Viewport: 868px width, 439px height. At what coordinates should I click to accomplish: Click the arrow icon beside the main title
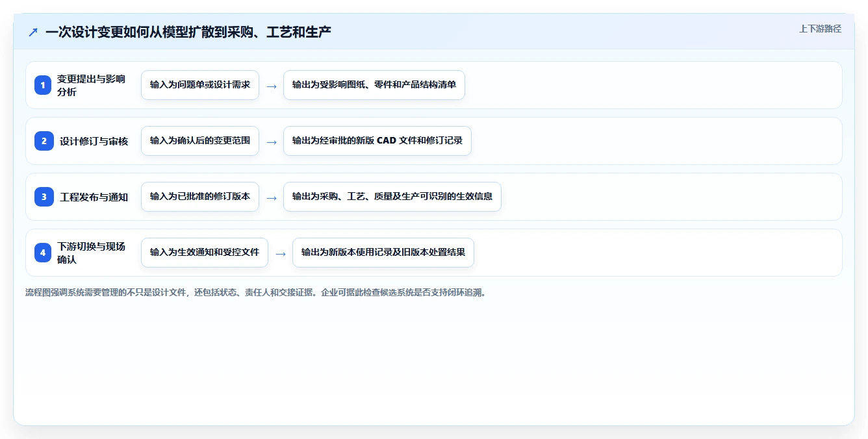(32, 32)
